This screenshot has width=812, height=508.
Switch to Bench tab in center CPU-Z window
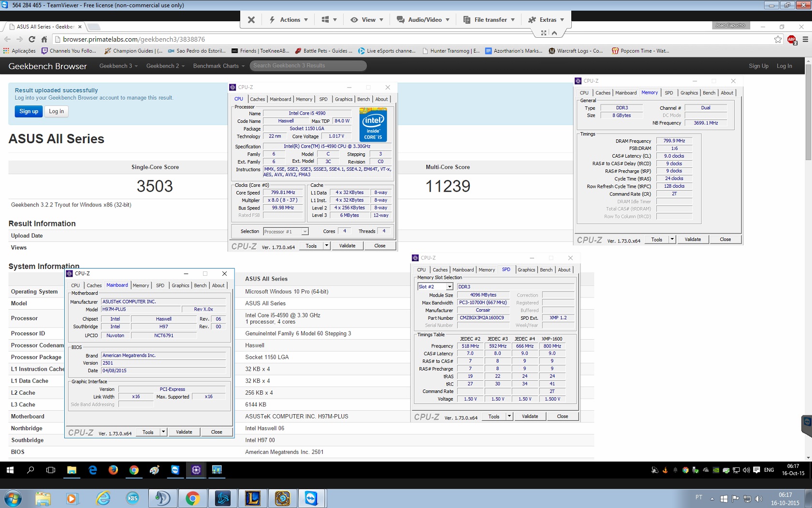coord(363,99)
